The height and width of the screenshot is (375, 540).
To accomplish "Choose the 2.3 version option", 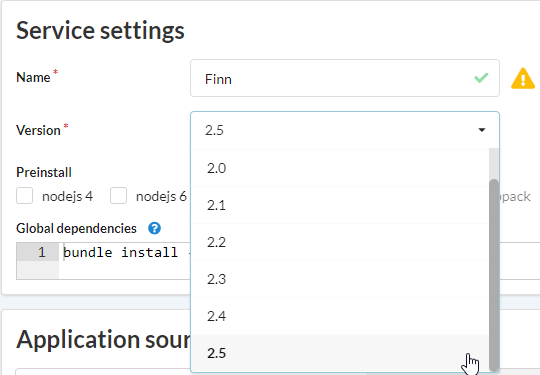I will click(x=340, y=279).
